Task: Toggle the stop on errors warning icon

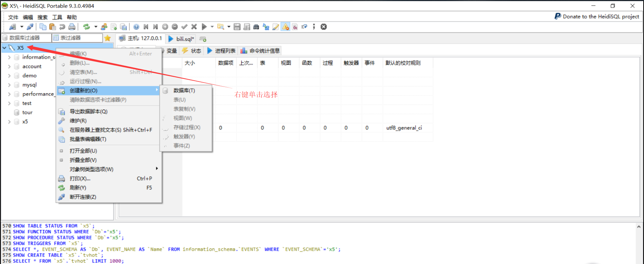Action: tap(285, 27)
